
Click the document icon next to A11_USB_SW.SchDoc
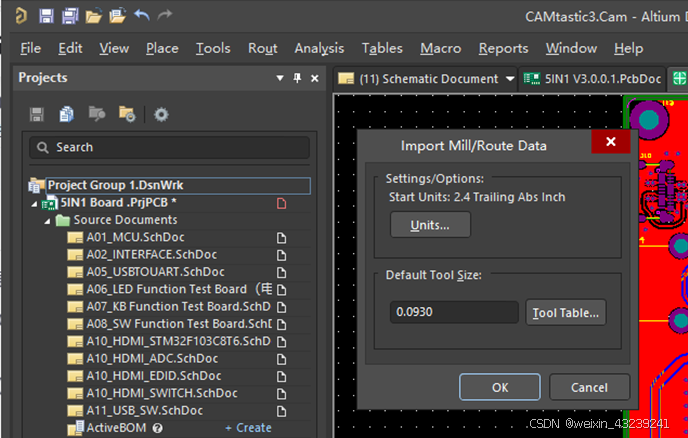point(281,411)
